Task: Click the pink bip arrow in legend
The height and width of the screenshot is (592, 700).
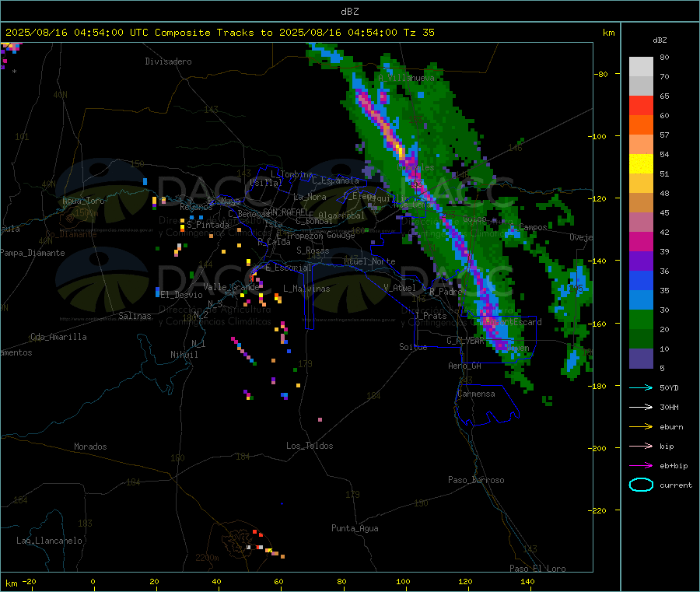Action: point(641,446)
